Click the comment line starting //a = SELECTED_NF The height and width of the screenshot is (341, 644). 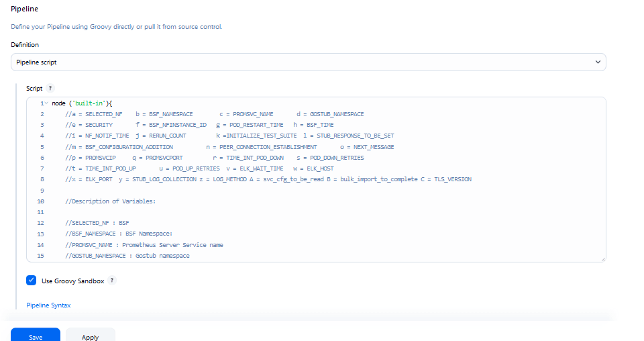pyautogui.click(x=214, y=114)
